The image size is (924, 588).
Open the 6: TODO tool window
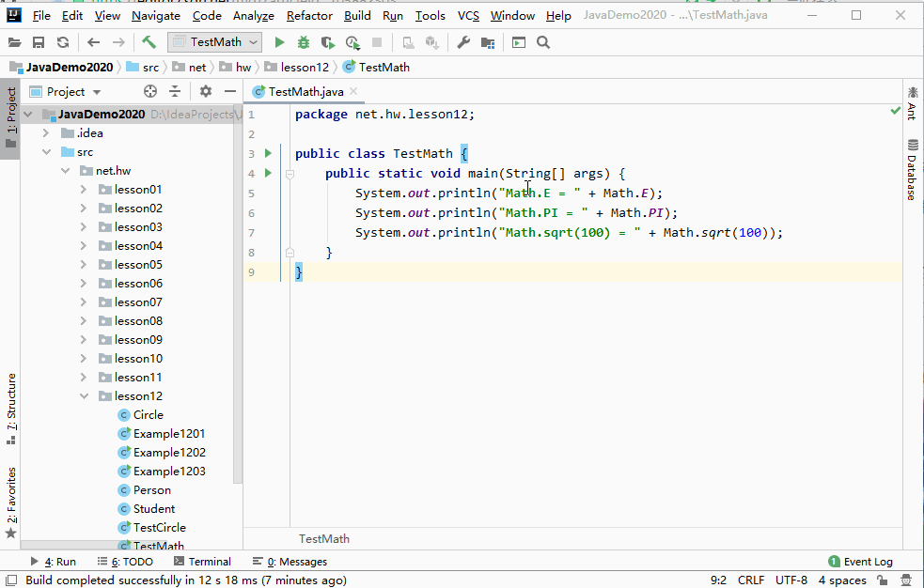pyautogui.click(x=125, y=562)
